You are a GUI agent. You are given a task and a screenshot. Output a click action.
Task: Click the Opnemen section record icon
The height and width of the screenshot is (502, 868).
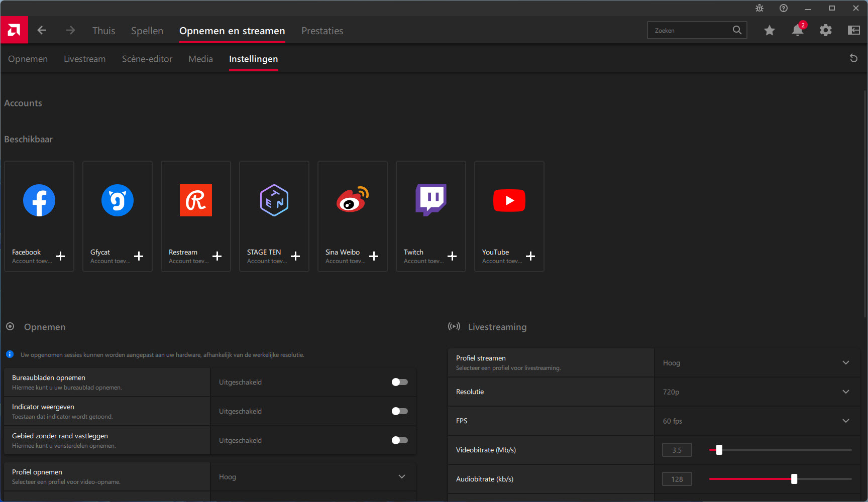tap(10, 326)
